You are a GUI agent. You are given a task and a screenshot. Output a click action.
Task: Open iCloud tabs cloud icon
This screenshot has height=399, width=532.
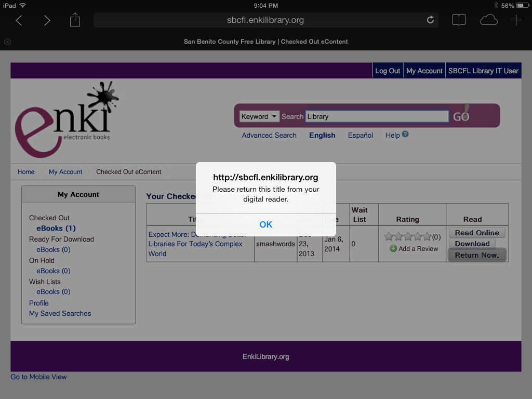pos(488,20)
